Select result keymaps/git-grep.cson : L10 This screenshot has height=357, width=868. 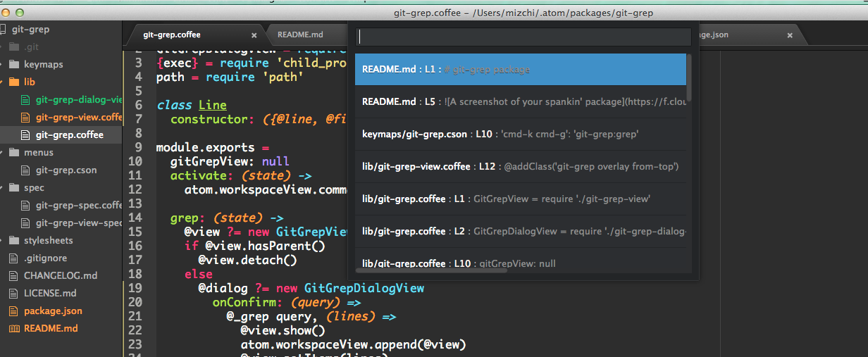pyautogui.click(x=520, y=134)
